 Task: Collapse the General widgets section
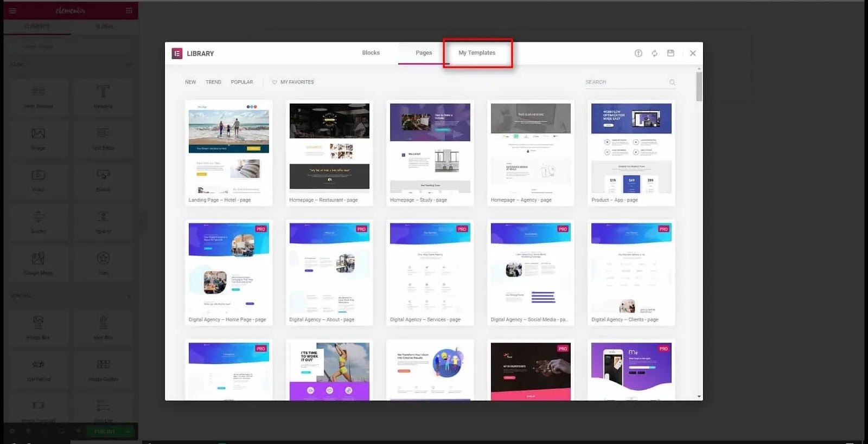click(x=129, y=296)
